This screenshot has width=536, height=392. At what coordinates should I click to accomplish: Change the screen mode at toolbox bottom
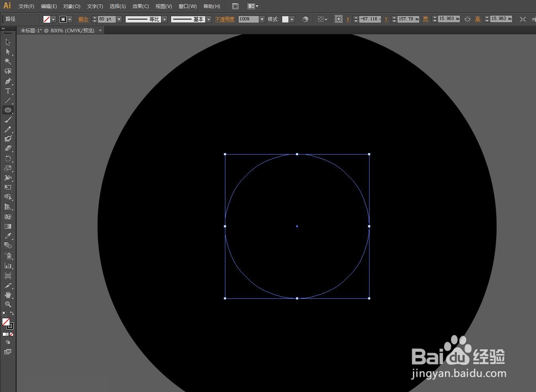coord(8,352)
